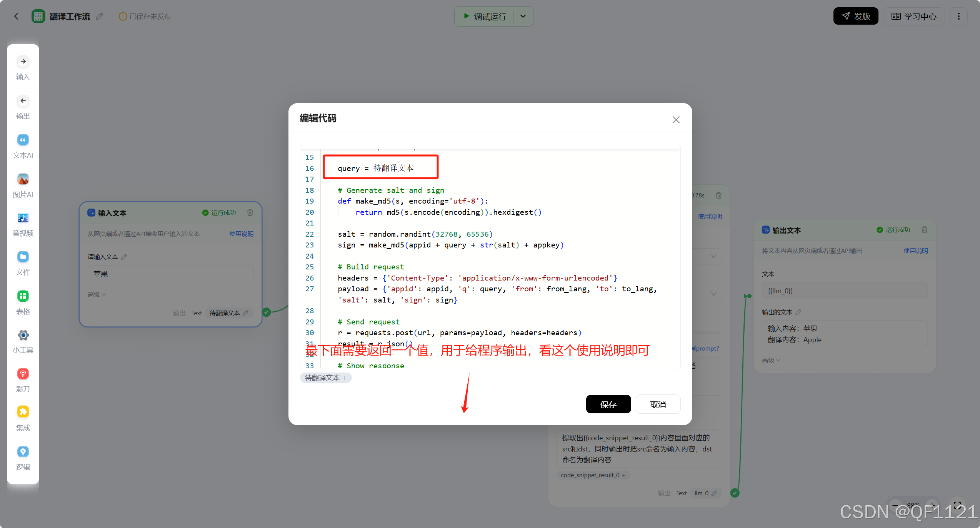Open dropdown arrow beside 调试运行
Screen dimensions: 980x528
[523, 16]
